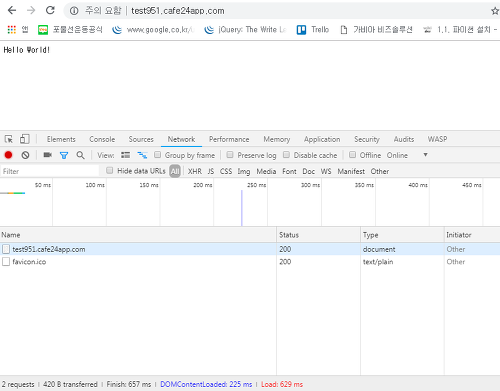Click into the Filter text field

[50, 171]
